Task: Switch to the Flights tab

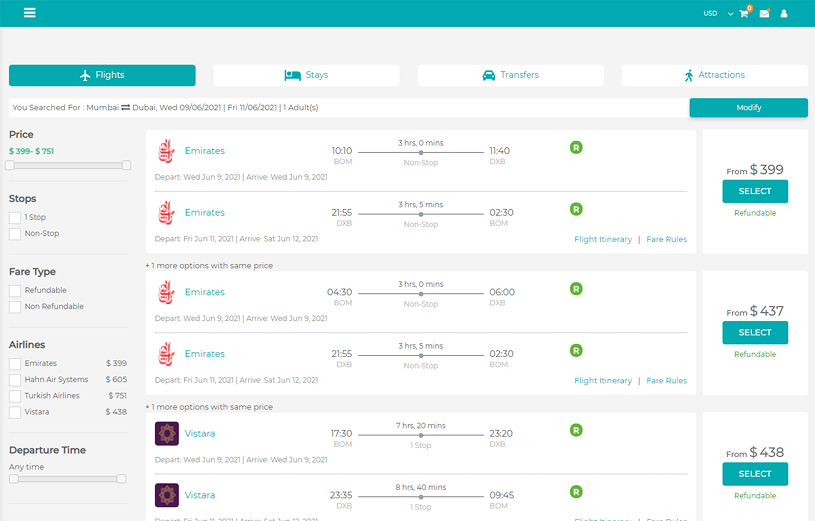Action: [102, 75]
